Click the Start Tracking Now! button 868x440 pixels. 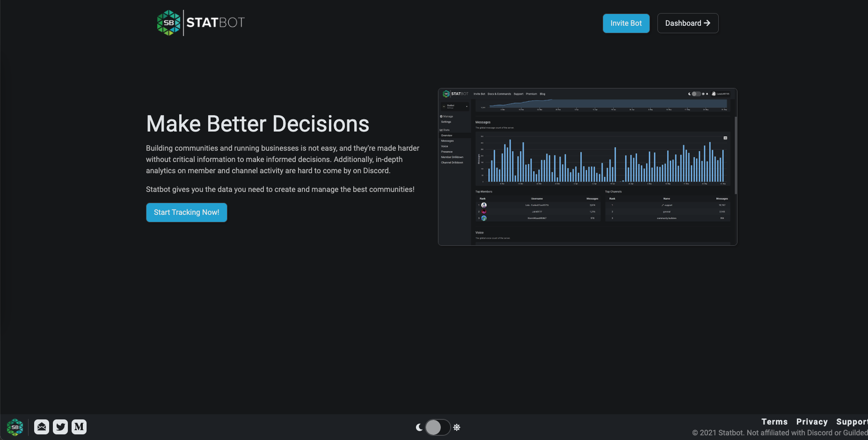(187, 213)
